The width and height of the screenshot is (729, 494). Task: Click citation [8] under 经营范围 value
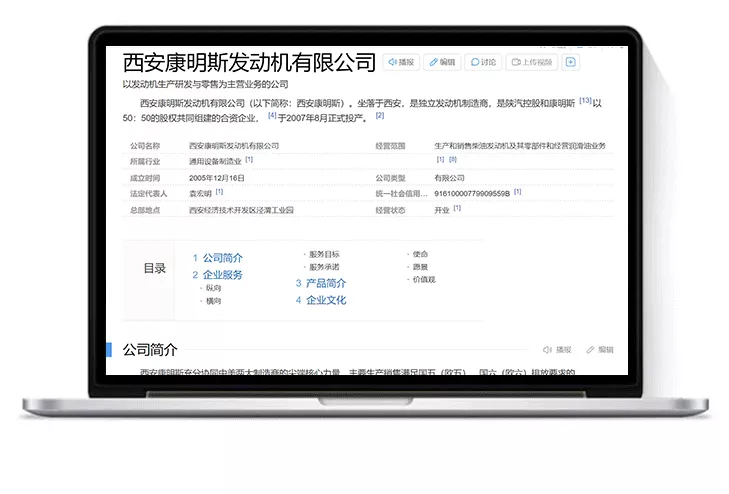click(x=453, y=159)
